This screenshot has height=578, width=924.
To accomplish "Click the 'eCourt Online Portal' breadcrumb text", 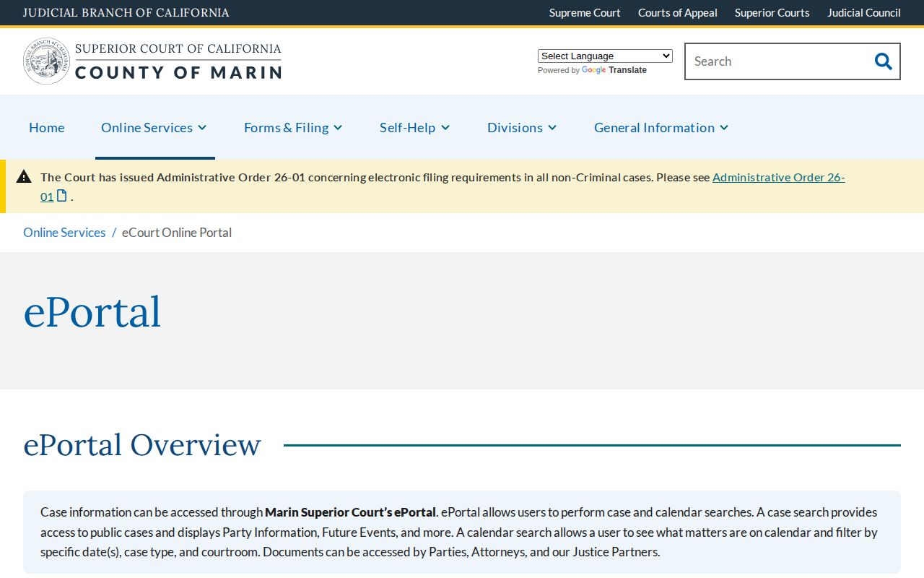I will (x=177, y=232).
